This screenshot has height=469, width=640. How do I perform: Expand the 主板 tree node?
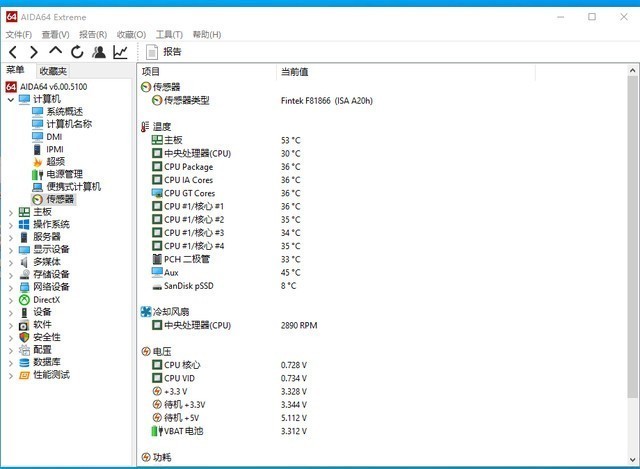[x=11, y=212]
